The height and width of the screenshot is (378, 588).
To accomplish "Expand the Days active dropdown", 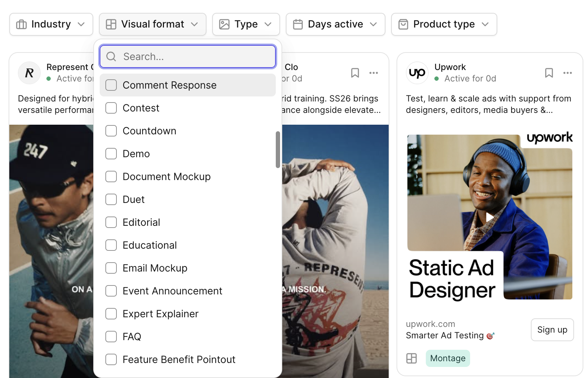I will click(335, 24).
